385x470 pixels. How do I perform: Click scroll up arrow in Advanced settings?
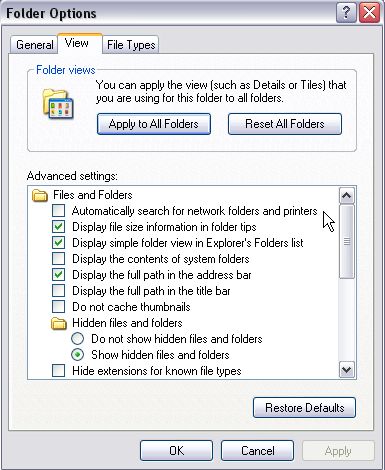pos(347,196)
